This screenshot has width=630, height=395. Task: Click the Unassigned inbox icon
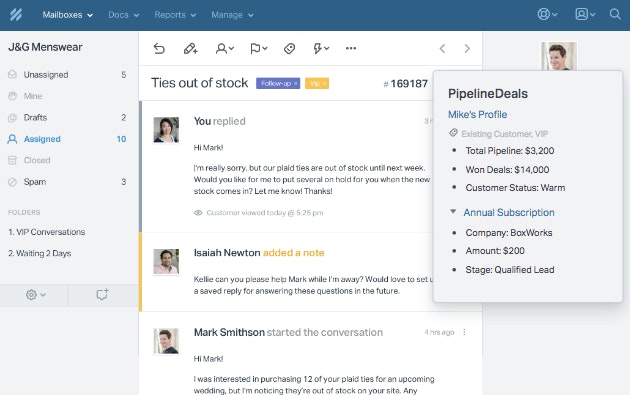12,74
